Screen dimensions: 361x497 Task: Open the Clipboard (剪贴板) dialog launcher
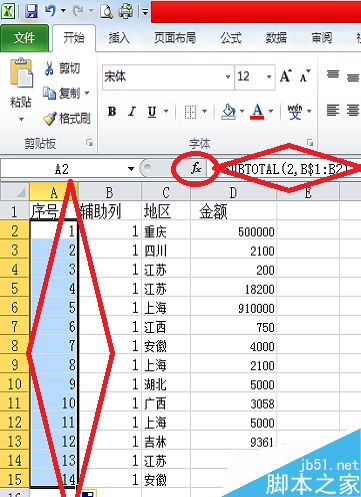[x=89, y=143]
